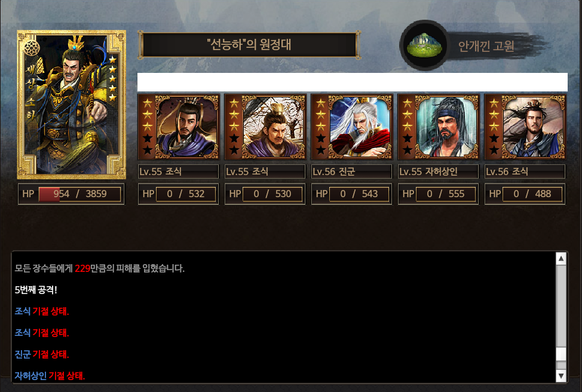Screen dimensions: 582x392
Task: Open the 재상 소하 commander card
Action: pyautogui.click(x=72, y=105)
